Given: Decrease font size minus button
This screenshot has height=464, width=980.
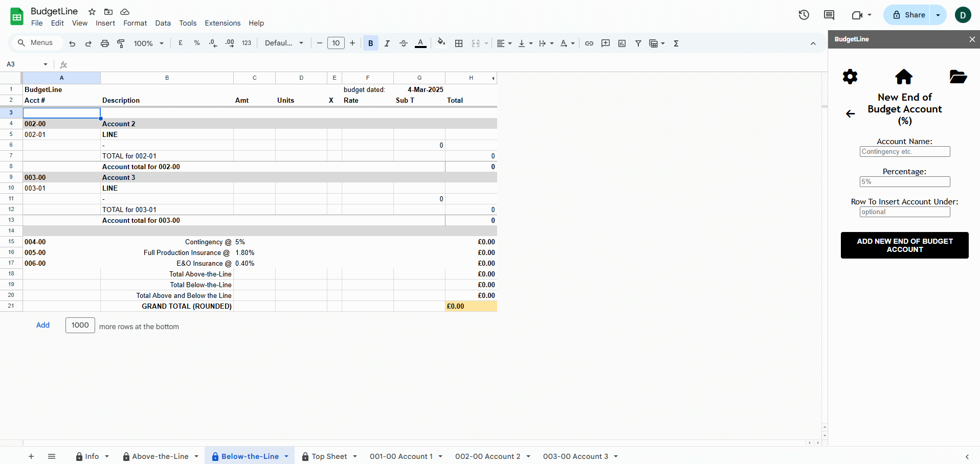Looking at the screenshot, I should click(x=320, y=43).
